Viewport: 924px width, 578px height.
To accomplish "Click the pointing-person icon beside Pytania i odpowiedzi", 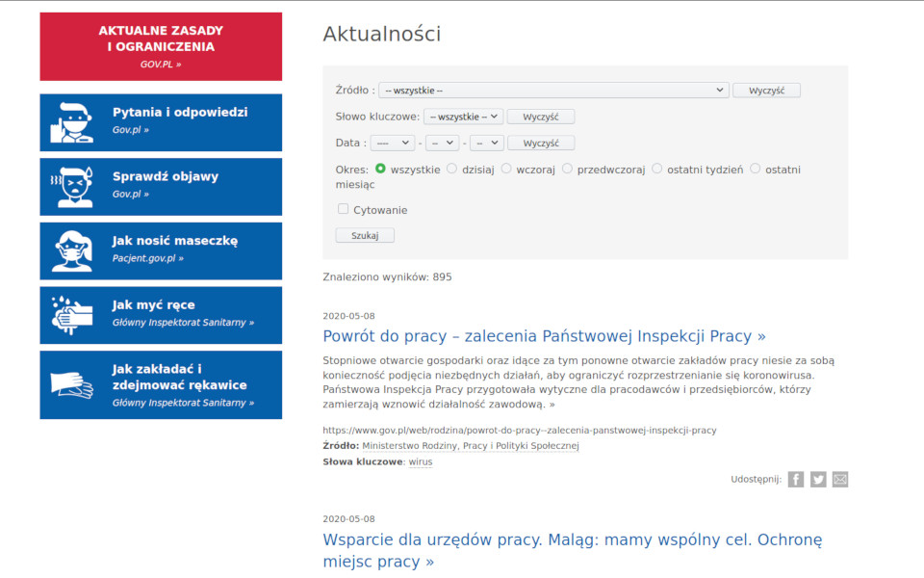I will coord(71,122).
